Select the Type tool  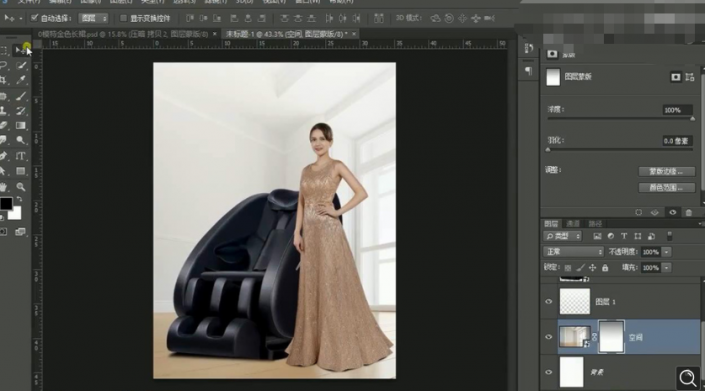click(21, 156)
